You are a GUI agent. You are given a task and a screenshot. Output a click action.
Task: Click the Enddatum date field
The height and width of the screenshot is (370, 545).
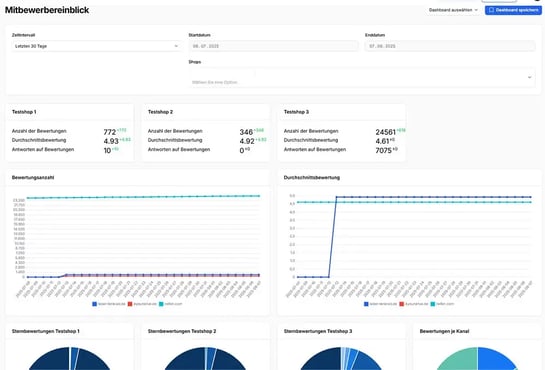point(450,46)
